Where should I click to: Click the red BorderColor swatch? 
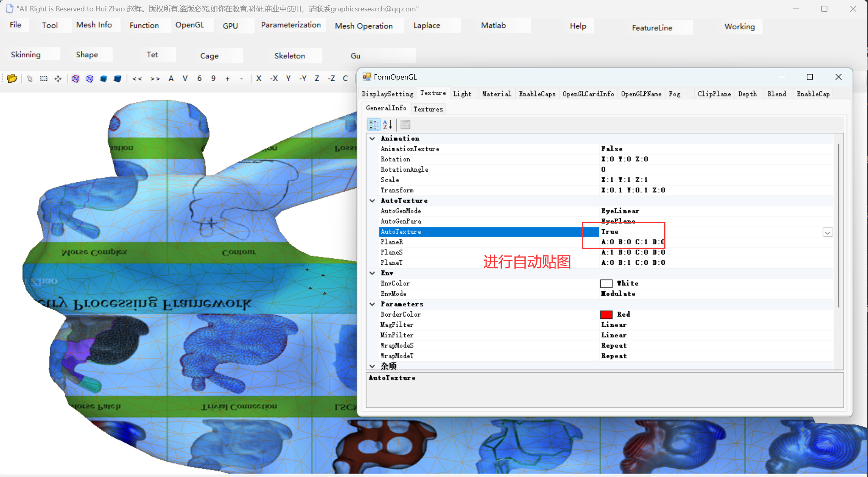[x=606, y=315]
